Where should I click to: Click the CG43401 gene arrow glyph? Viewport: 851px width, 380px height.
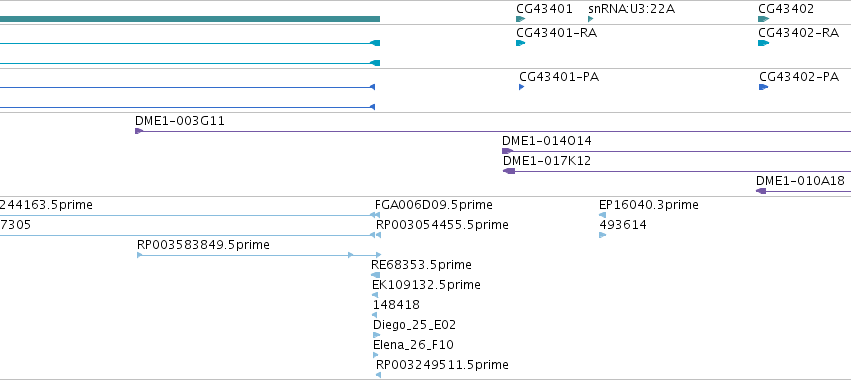click(520, 19)
